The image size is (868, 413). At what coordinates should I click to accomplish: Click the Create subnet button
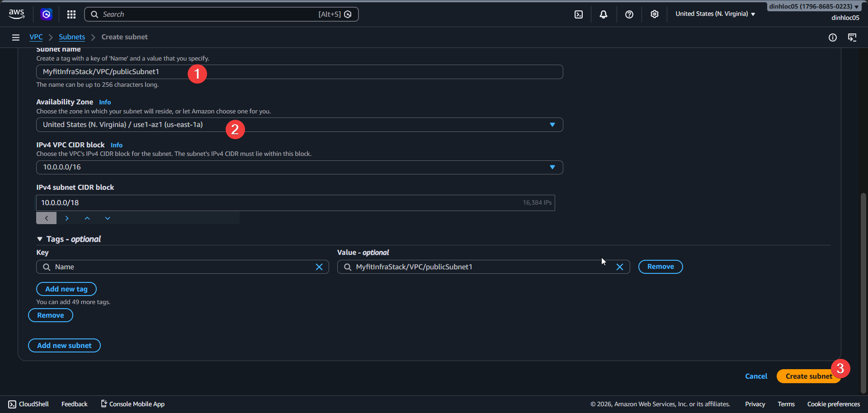(x=809, y=376)
